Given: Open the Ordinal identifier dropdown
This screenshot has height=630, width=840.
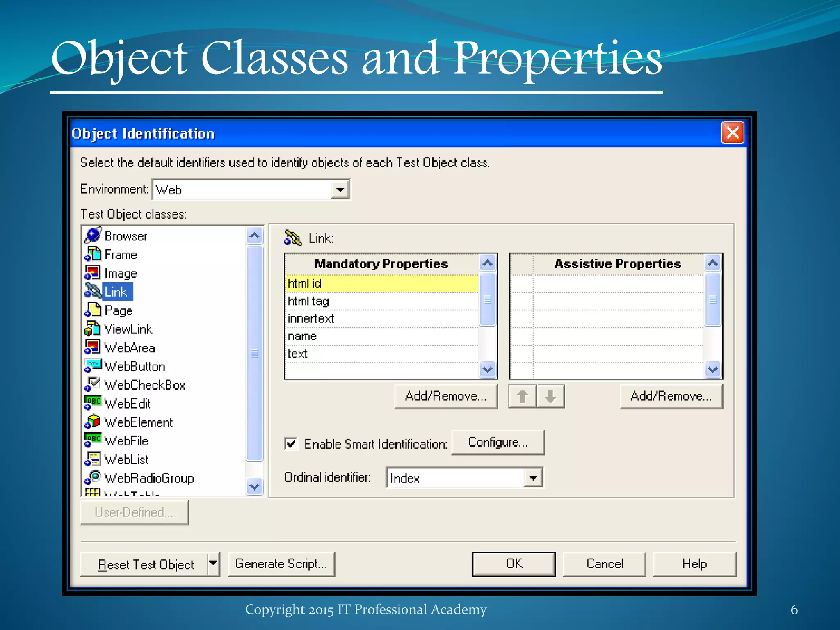Looking at the screenshot, I should 533,478.
